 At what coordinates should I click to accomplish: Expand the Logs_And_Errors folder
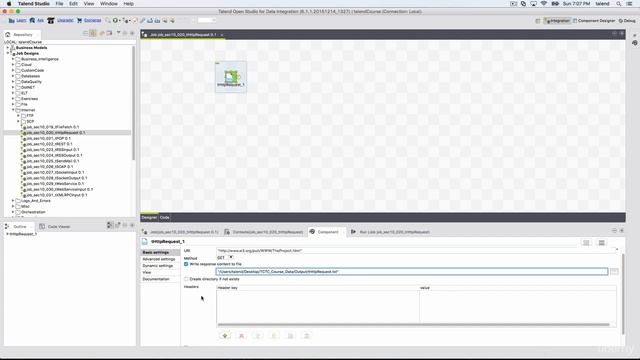[13, 201]
